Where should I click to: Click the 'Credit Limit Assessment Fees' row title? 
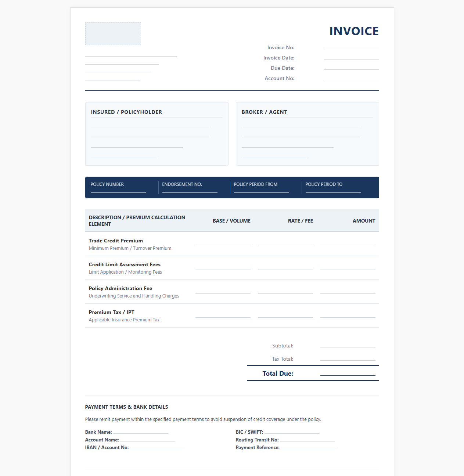tap(125, 264)
